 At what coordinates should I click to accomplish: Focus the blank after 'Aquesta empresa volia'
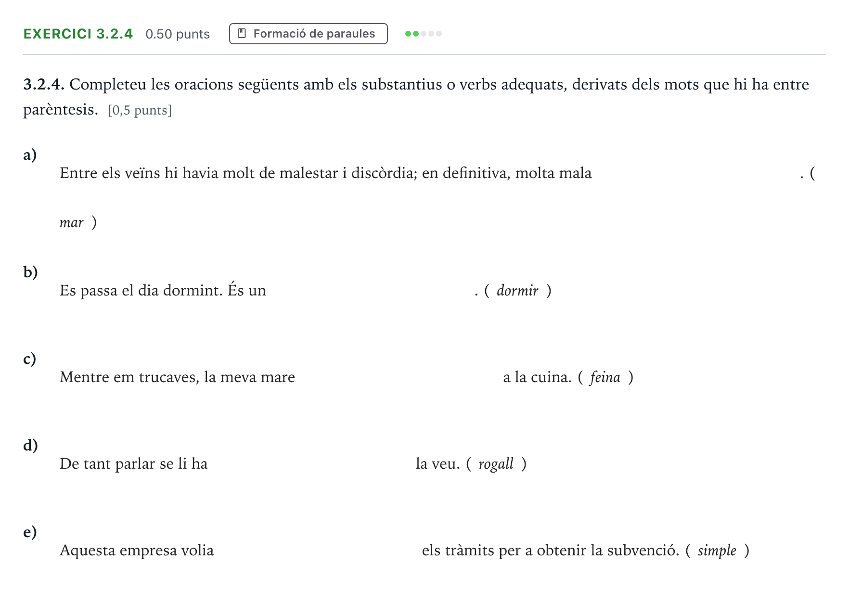pyautogui.click(x=318, y=550)
